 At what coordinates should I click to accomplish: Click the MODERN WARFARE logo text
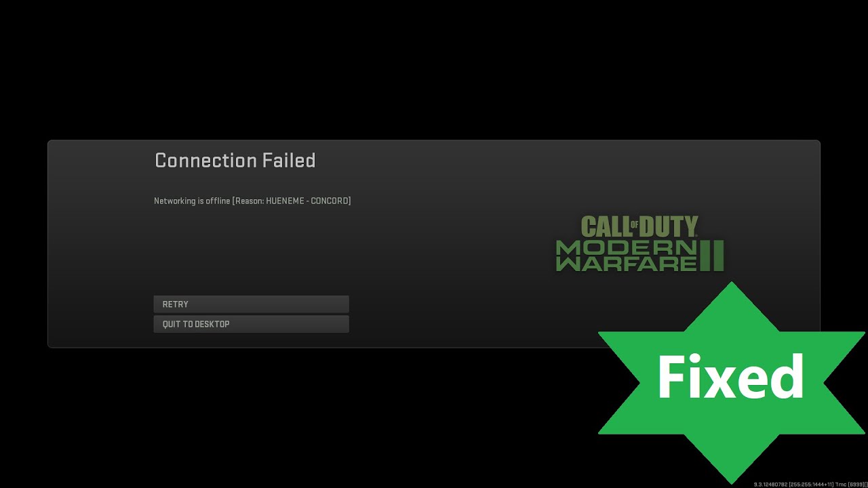click(x=627, y=256)
